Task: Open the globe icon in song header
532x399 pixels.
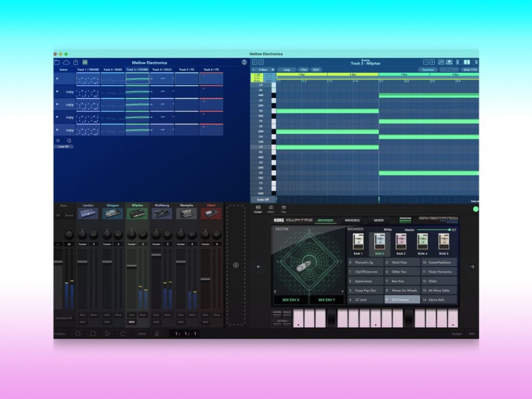Action: coord(244,62)
